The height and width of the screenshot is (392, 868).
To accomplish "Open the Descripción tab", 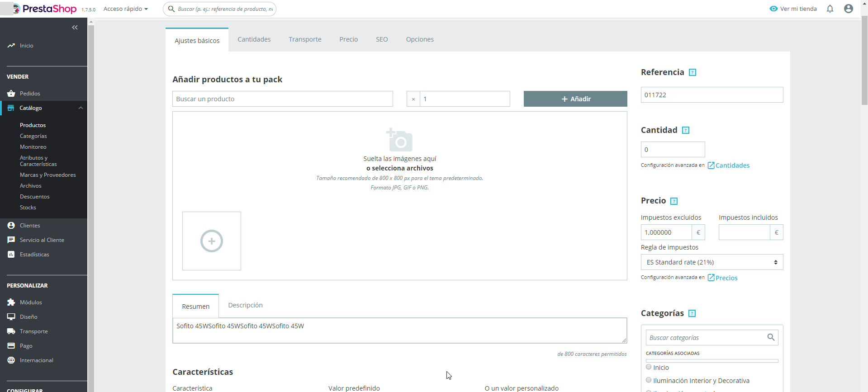I will pos(246,305).
